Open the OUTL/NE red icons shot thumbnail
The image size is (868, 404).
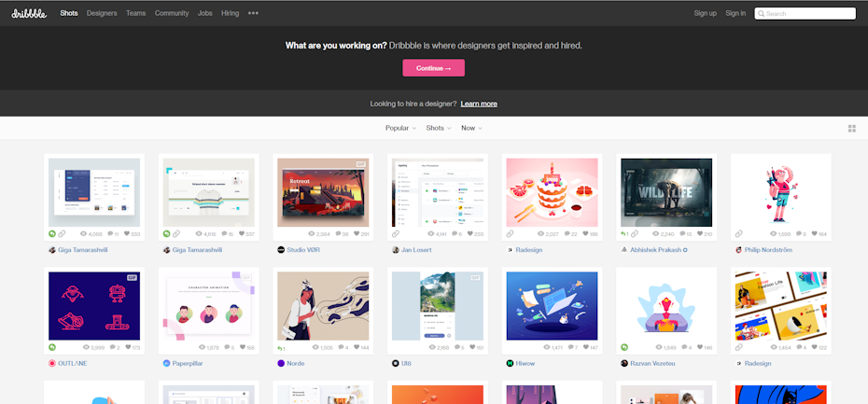[x=93, y=305]
